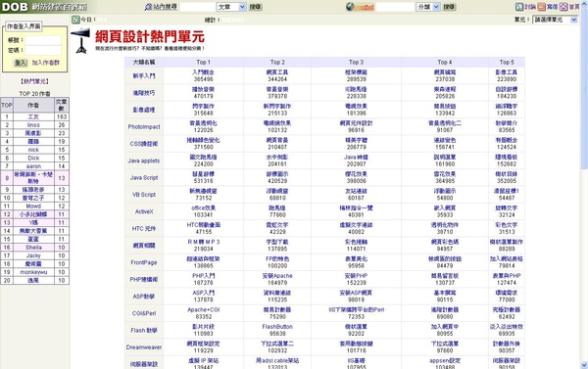Open the VB Script category link
This screenshot has height=369, width=588.
(144, 195)
